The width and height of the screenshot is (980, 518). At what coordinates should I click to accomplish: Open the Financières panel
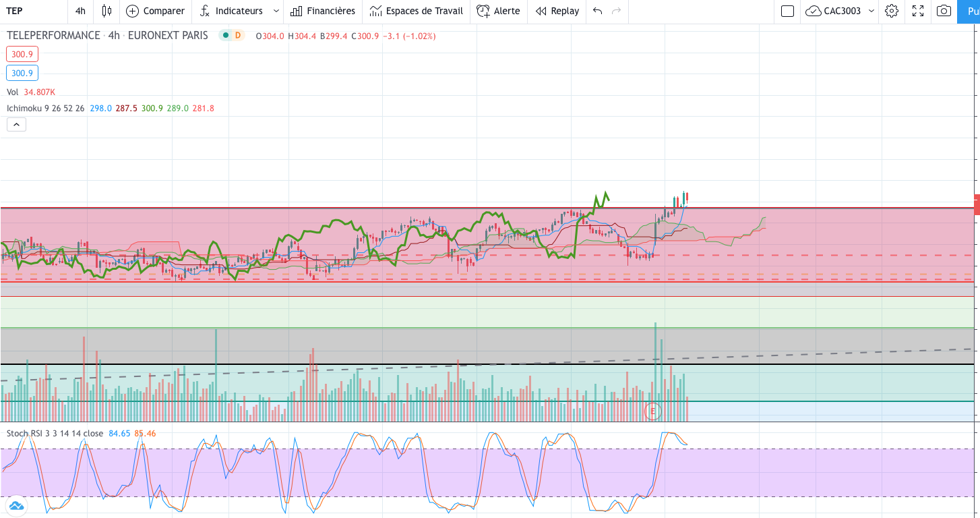pos(323,11)
